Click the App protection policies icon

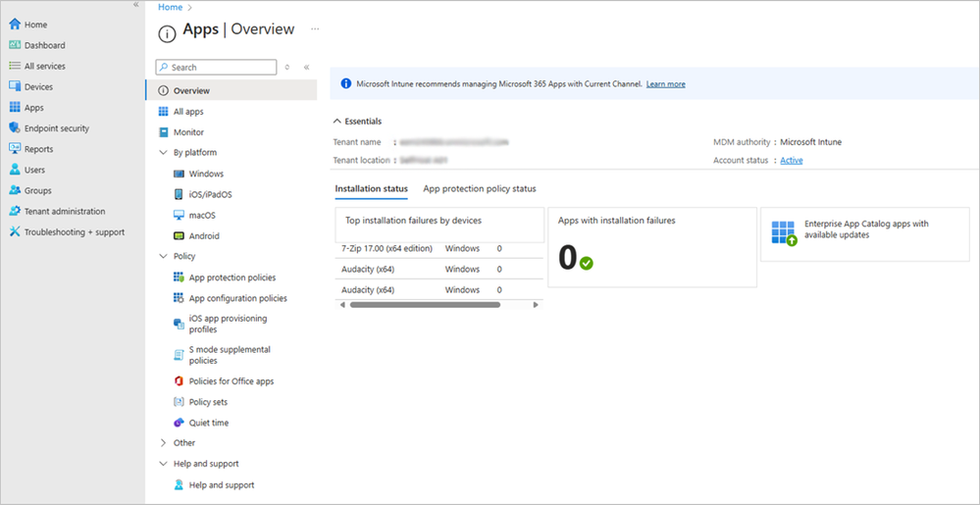tap(179, 278)
